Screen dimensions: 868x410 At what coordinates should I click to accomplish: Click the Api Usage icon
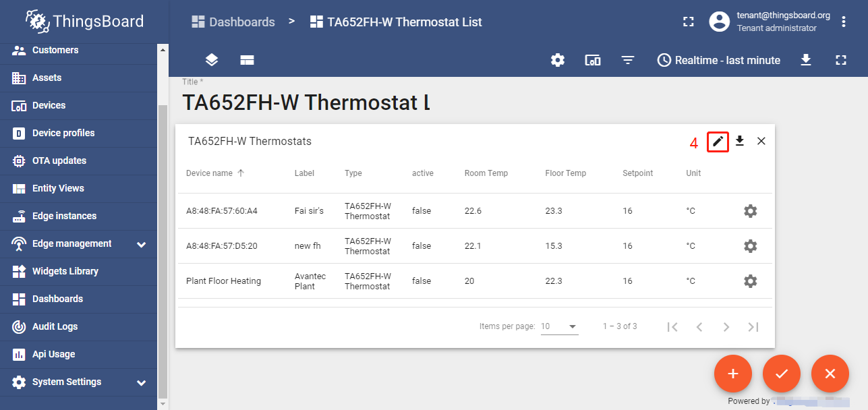(19, 355)
